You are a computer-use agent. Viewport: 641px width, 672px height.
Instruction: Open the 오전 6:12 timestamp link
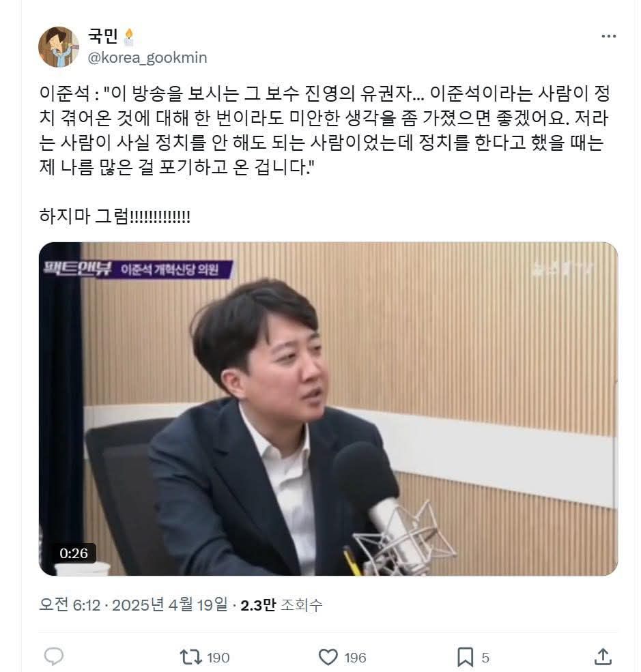coord(70,604)
